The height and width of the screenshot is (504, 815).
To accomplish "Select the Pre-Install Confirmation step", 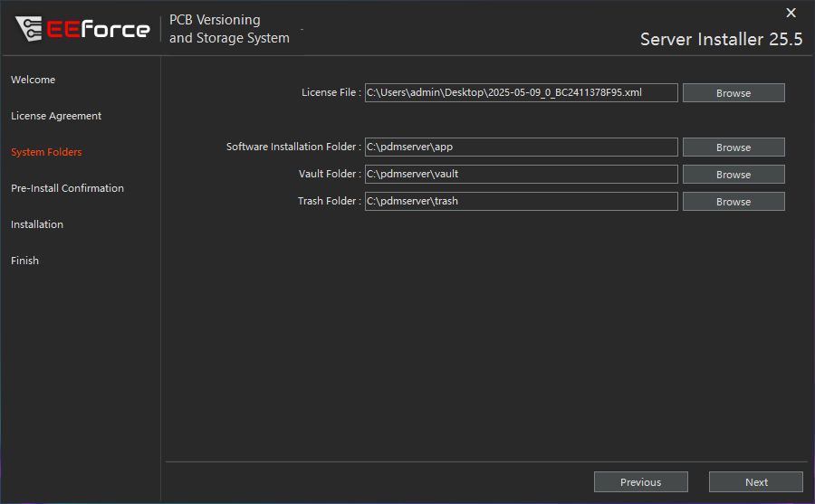I will 68,188.
